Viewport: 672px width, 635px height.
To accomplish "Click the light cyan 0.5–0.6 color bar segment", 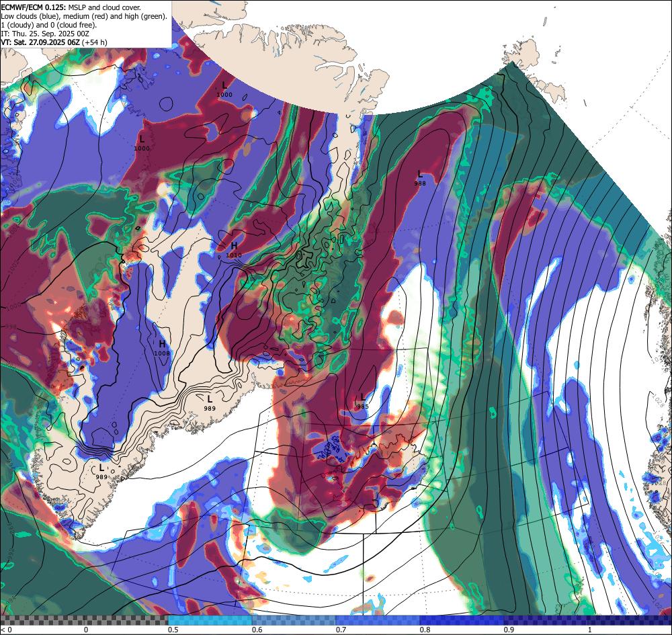I will click(x=210, y=620).
